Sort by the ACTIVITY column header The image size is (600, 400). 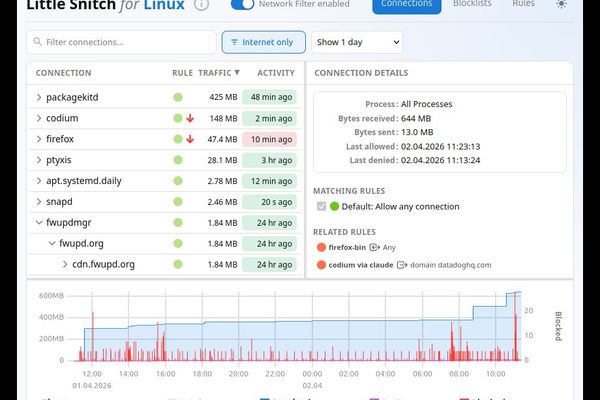click(276, 73)
